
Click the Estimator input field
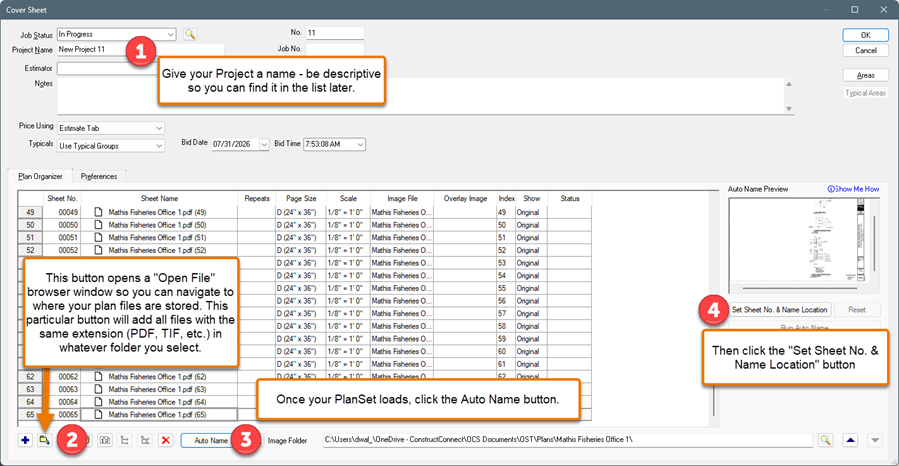(x=108, y=68)
